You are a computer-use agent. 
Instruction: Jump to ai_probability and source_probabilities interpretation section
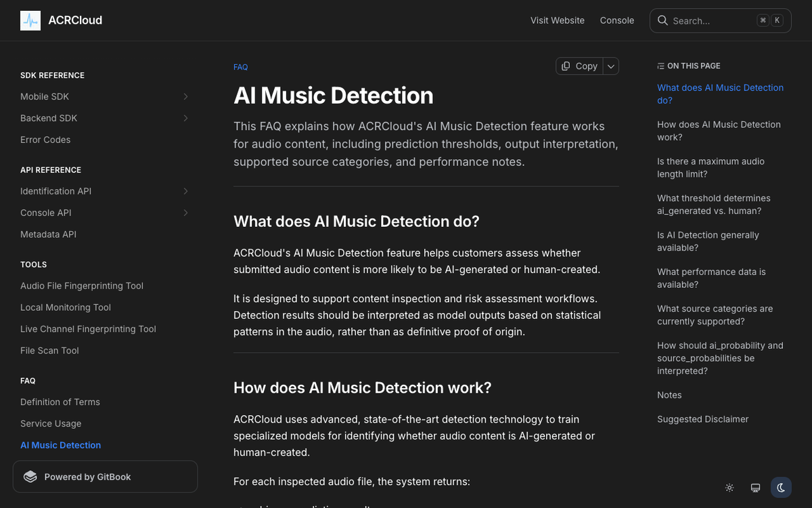[720, 358]
